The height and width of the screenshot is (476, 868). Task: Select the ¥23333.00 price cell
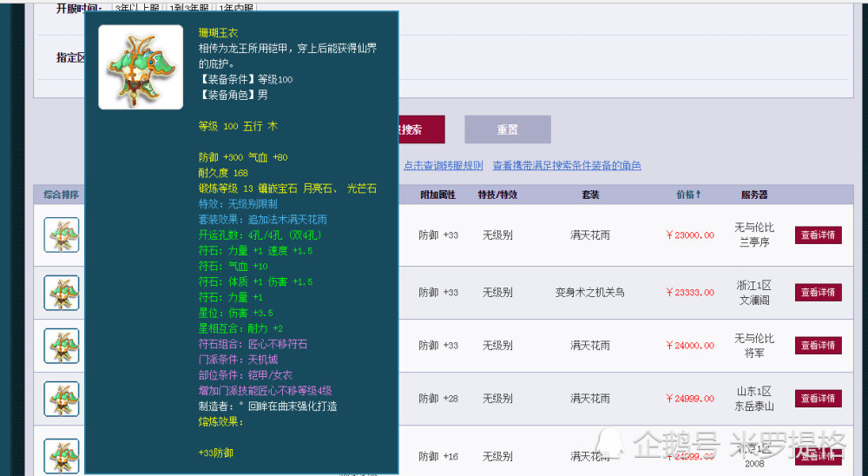[690, 293]
